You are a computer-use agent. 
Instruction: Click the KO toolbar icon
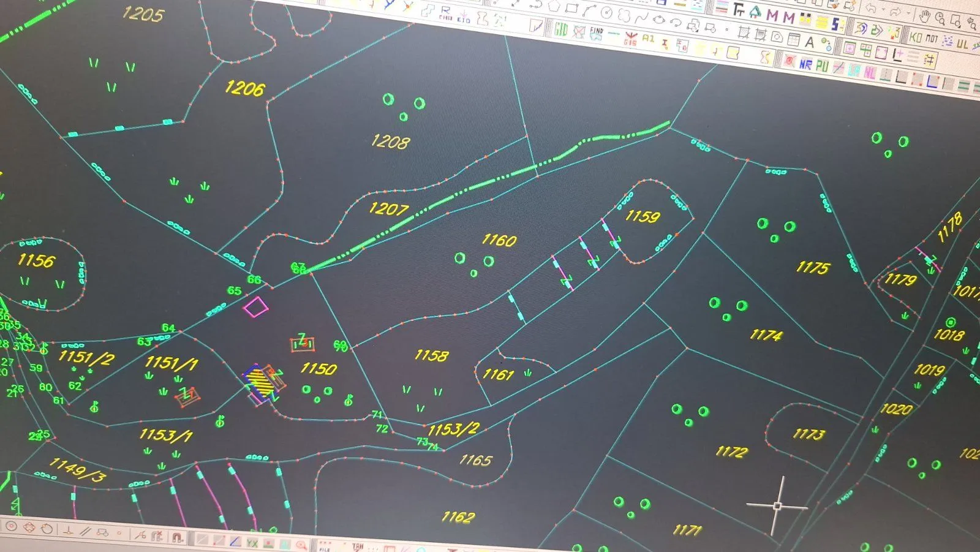915,37
